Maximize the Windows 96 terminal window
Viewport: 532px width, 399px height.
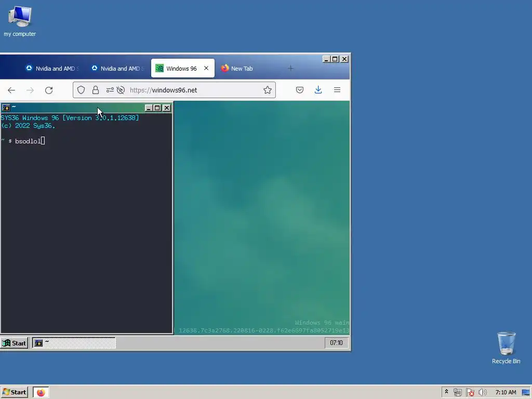157,108
